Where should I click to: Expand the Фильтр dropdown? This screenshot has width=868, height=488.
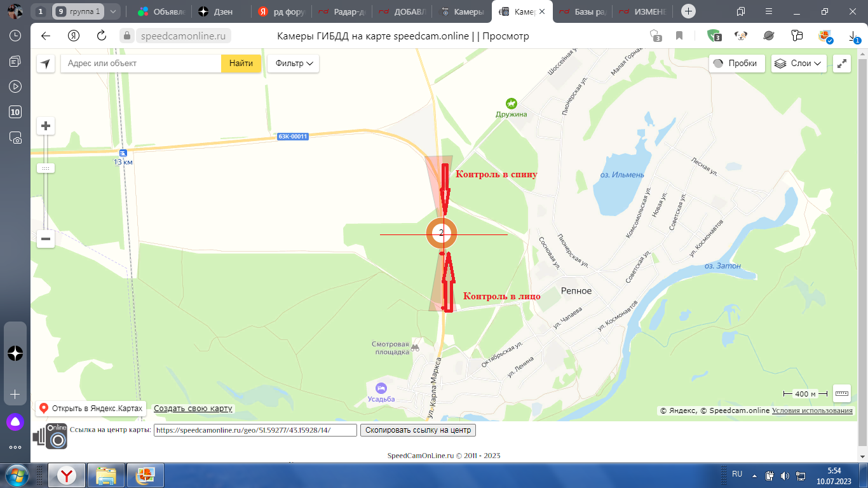click(294, 64)
